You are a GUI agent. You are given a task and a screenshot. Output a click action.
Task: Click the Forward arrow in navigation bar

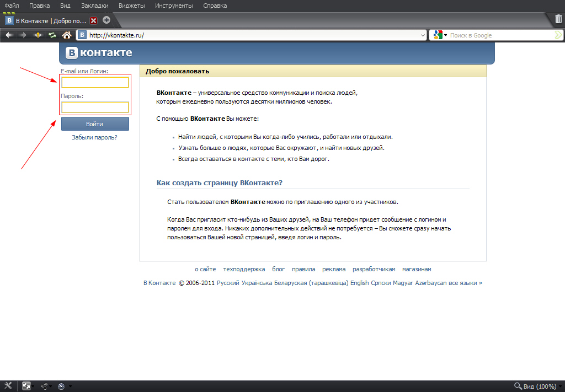point(23,35)
